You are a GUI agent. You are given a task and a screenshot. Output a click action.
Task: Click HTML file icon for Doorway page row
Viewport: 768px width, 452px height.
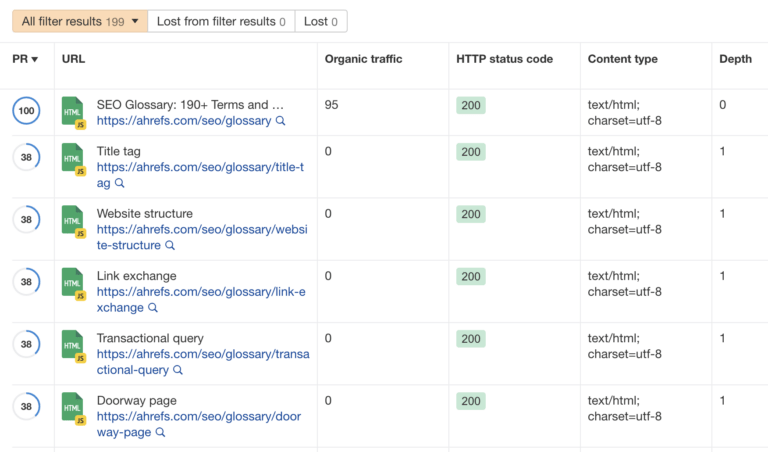click(73, 408)
